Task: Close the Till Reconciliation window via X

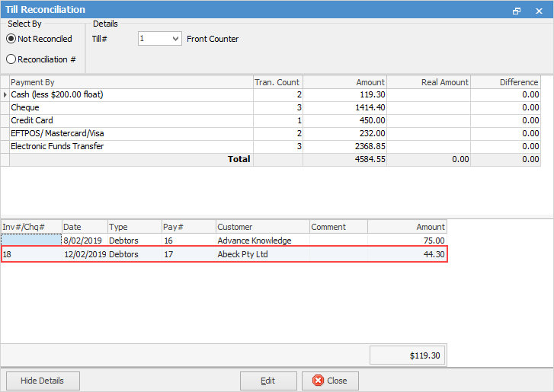Action: (538, 11)
